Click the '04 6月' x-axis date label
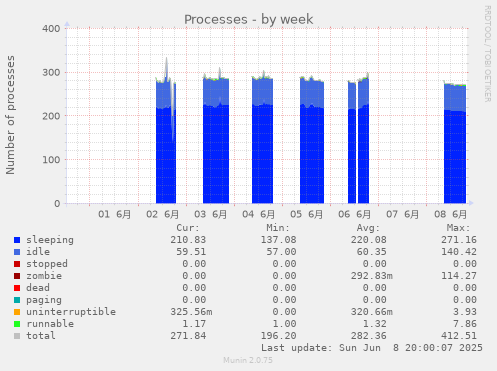 click(x=258, y=214)
